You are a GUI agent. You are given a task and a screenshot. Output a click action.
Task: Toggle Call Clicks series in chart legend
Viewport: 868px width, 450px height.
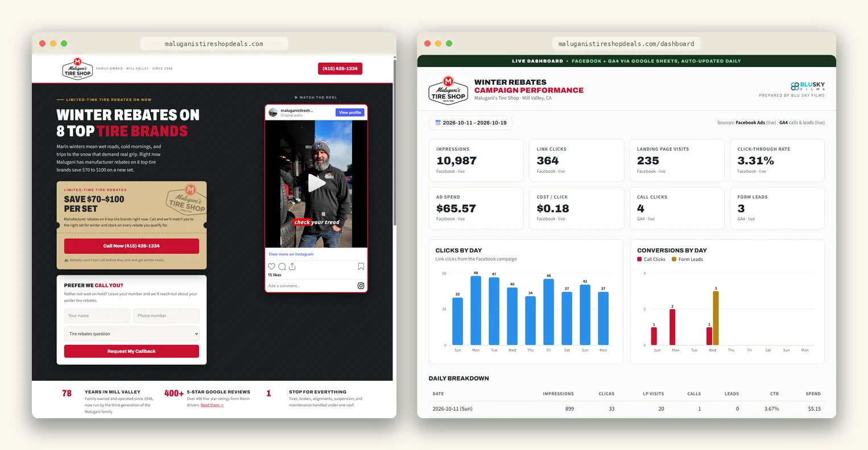tap(651, 259)
